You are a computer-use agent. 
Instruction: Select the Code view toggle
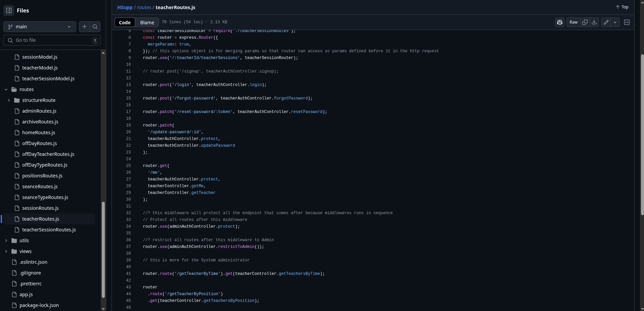[125, 22]
